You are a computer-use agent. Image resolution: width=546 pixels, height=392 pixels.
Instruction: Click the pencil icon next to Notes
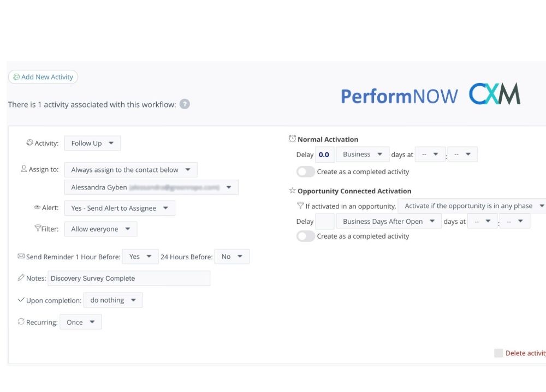tap(21, 278)
